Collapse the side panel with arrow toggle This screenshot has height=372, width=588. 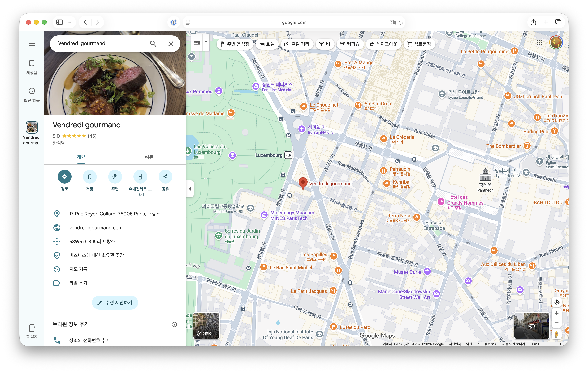(190, 189)
